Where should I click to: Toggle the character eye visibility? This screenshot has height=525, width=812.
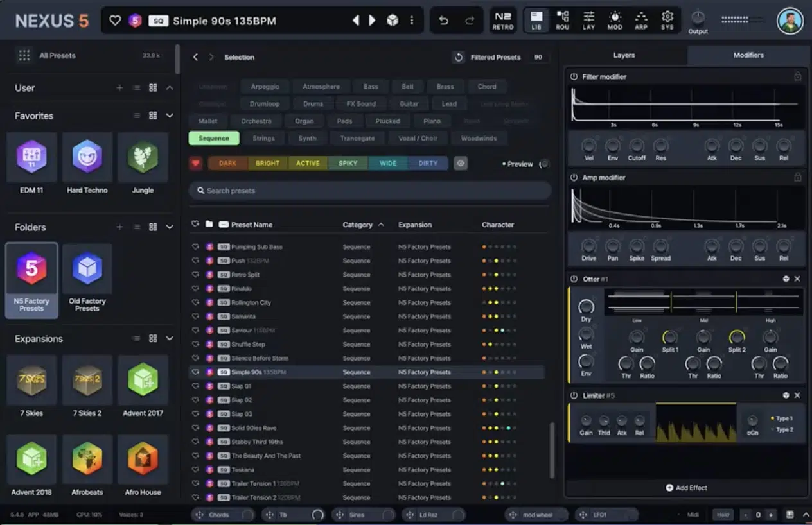coord(461,164)
